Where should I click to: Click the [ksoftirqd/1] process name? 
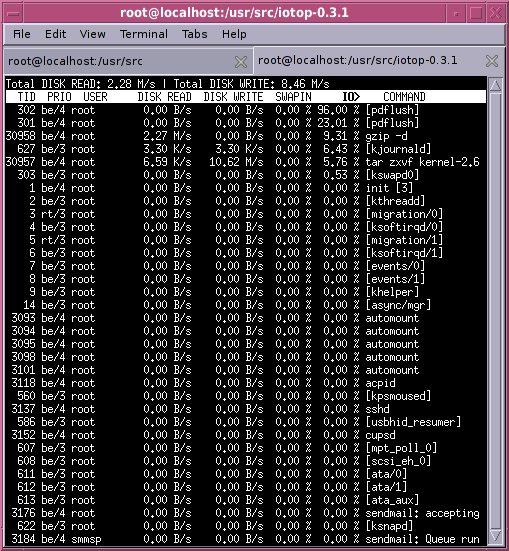pos(404,253)
